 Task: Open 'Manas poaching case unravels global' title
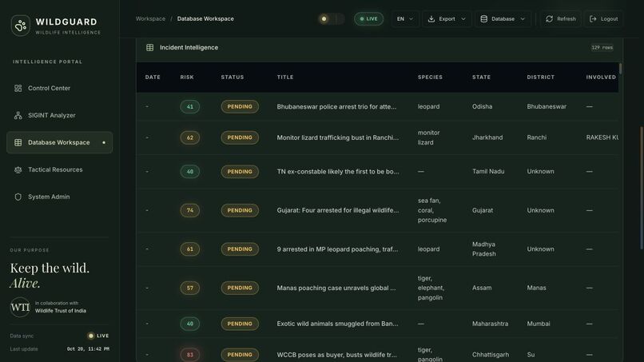pyautogui.click(x=336, y=288)
